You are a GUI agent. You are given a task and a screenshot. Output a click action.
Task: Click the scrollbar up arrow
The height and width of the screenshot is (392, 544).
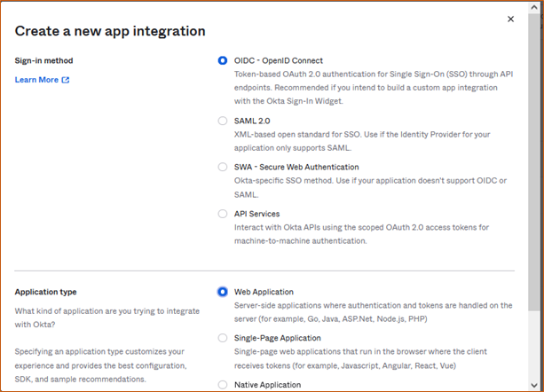tap(534, 7)
